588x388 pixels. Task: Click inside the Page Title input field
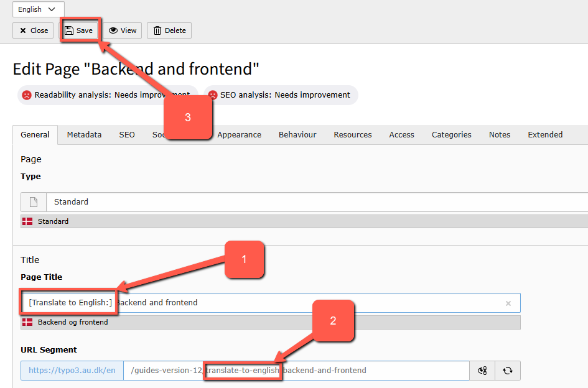pos(311,303)
